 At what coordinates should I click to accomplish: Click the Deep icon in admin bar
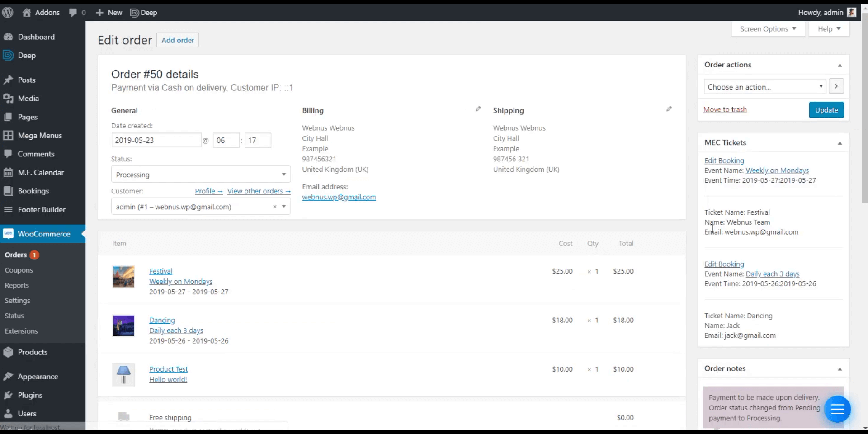click(x=134, y=13)
